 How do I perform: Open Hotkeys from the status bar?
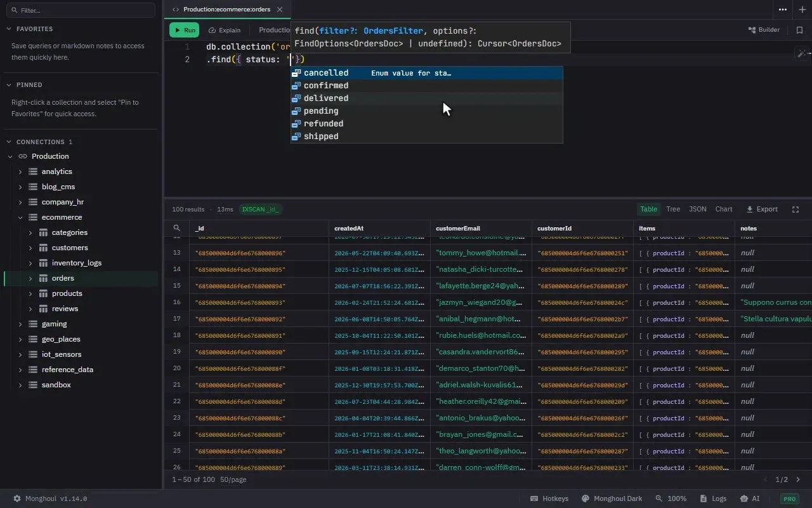click(549, 498)
